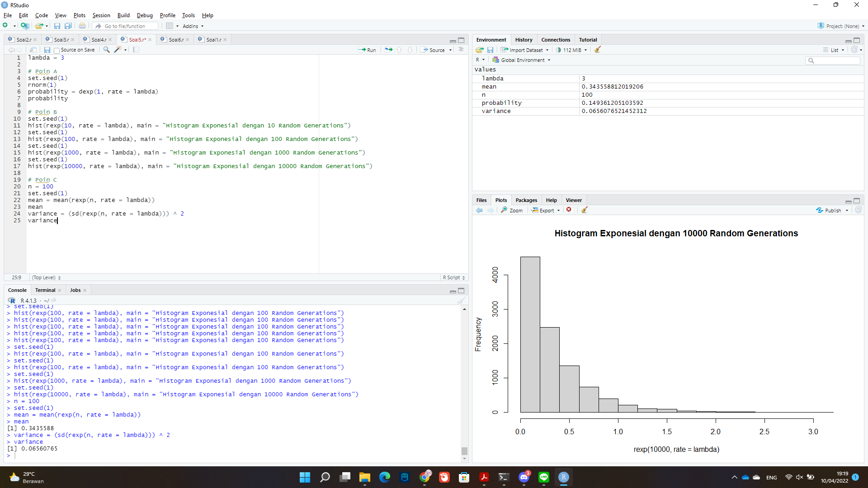Clear environment objects with the broom icon
Viewport: 868px width, 488px height.
(x=597, y=50)
